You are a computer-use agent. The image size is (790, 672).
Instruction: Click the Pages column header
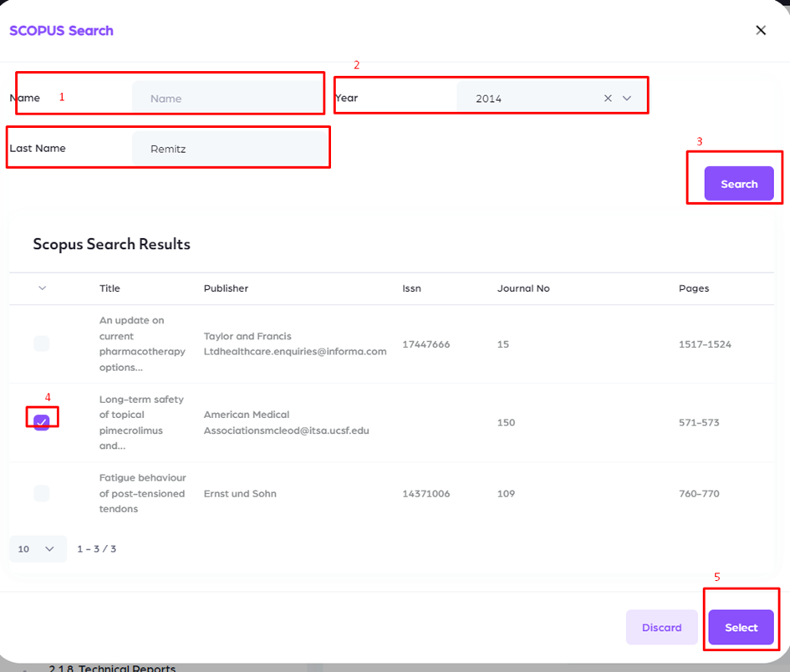point(693,288)
